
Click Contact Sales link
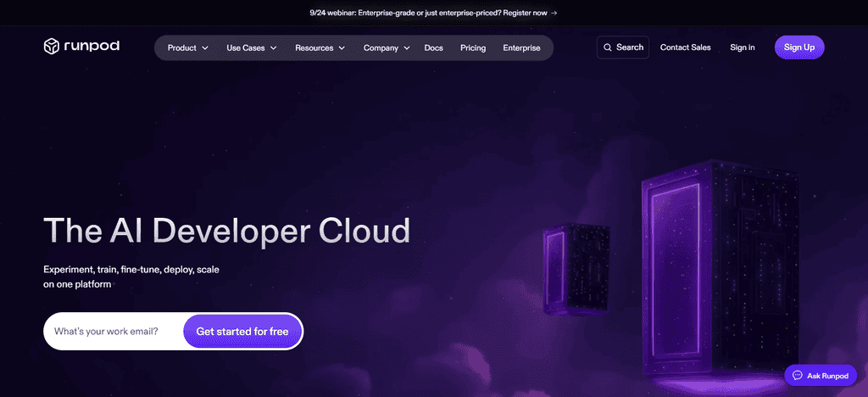coord(685,48)
